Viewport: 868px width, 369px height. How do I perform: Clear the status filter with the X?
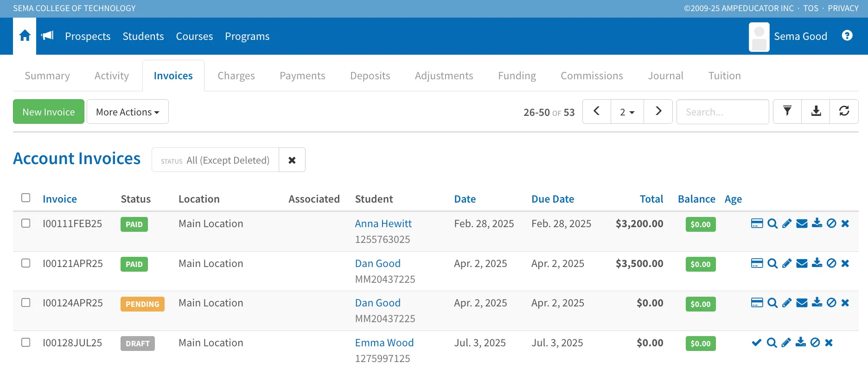pyautogui.click(x=292, y=160)
